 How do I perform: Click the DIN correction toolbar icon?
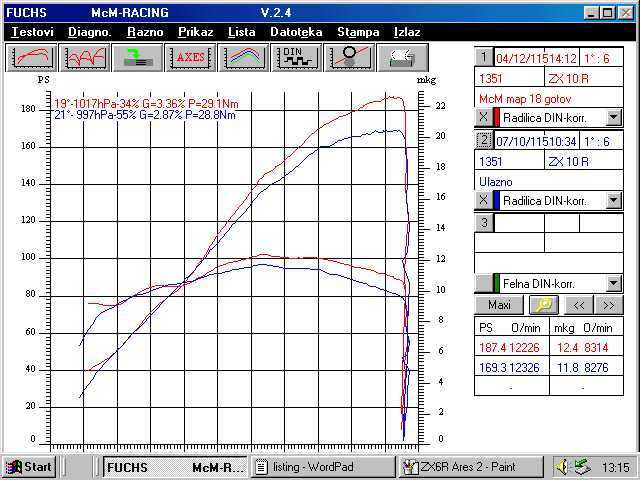[x=295, y=57]
